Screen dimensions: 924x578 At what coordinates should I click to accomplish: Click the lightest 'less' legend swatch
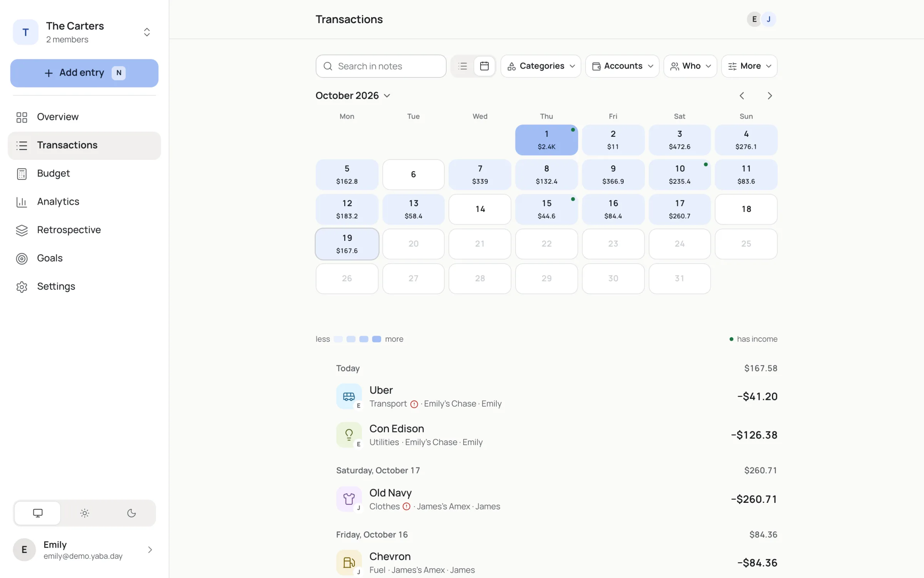click(338, 339)
